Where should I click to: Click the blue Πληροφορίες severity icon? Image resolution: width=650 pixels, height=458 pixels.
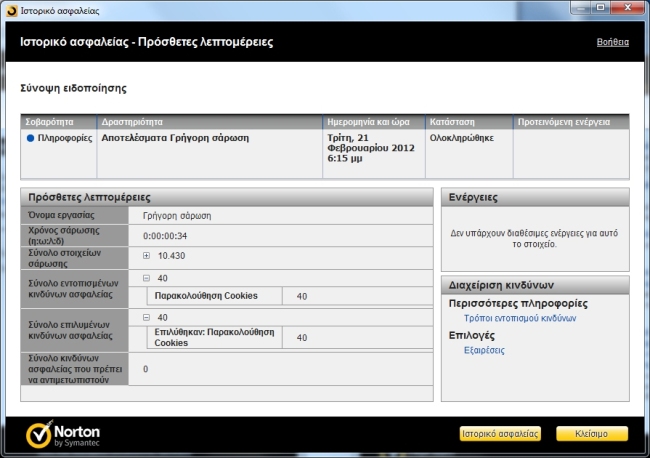click(x=31, y=139)
